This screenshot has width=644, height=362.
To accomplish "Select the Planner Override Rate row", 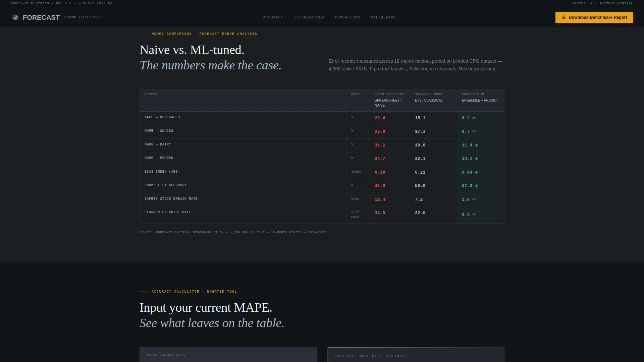I will tap(322, 215).
